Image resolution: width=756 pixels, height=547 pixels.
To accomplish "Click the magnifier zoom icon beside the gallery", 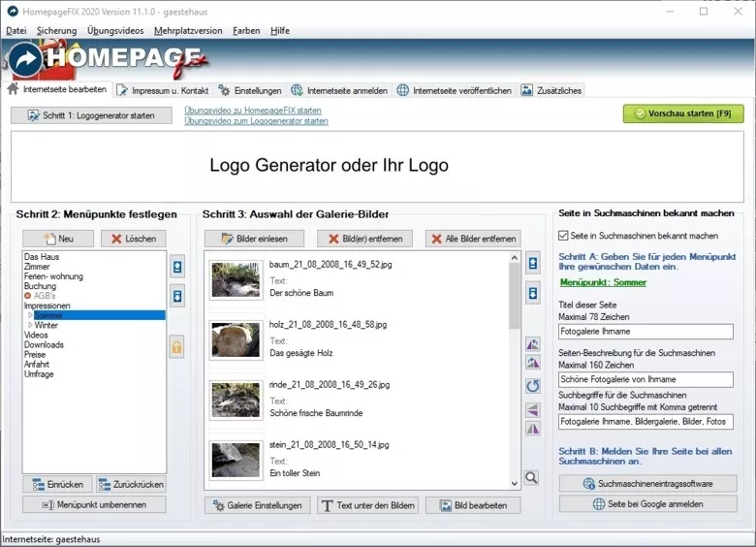I will click(x=531, y=477).
